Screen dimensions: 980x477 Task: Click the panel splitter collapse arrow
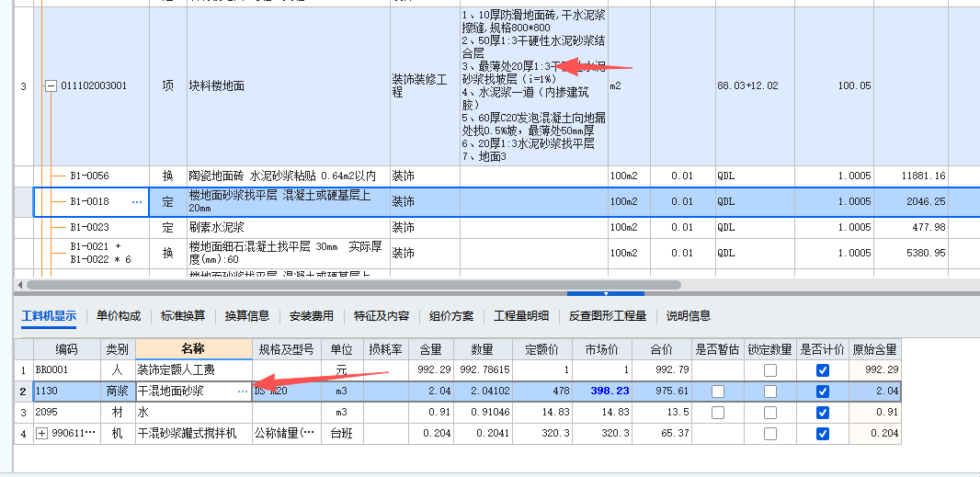605,294
